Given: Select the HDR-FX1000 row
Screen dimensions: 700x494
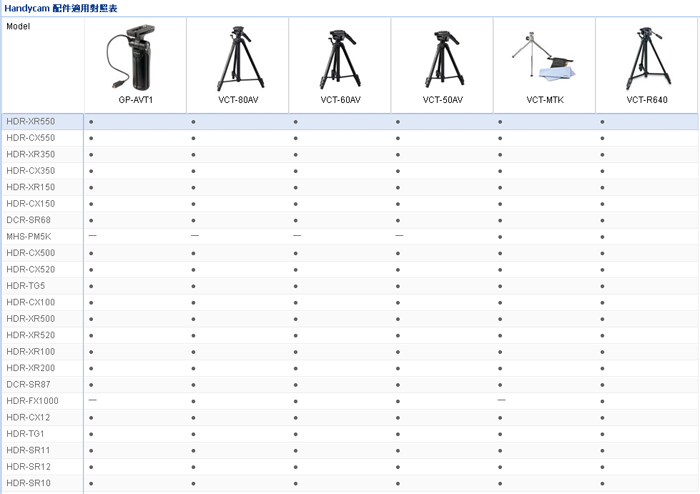Looking at the screenshot, I should pyautogui.click(x=350, y=401).
